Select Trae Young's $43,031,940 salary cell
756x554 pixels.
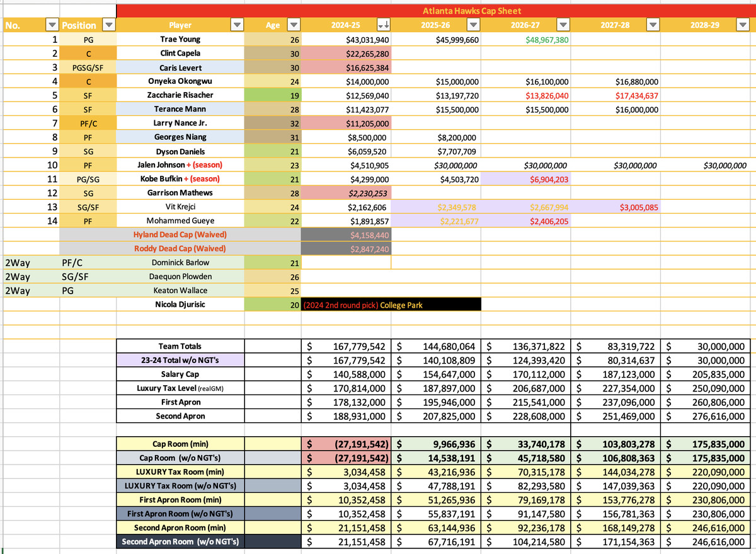click(x=346, y=39)
